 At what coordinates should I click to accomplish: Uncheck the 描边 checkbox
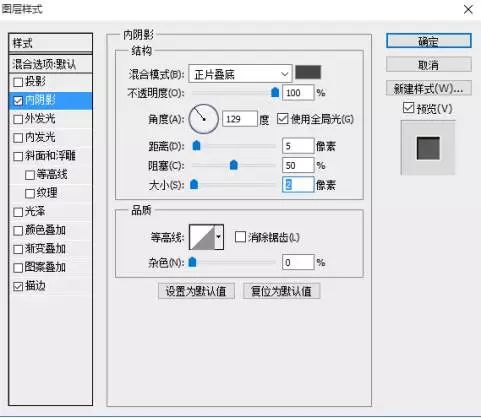(18, 286)
